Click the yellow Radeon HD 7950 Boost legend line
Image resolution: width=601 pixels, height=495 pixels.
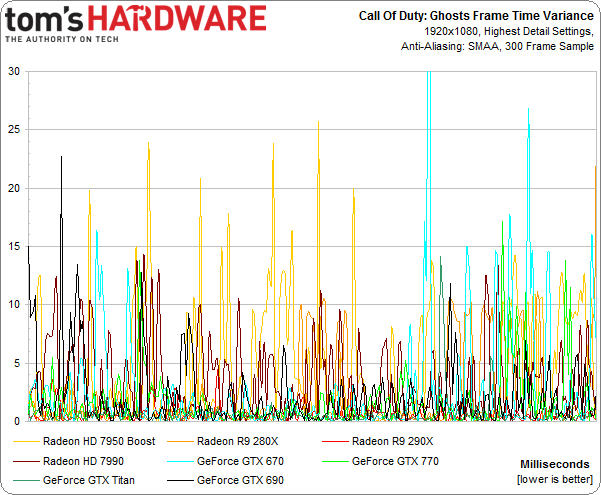26,442
